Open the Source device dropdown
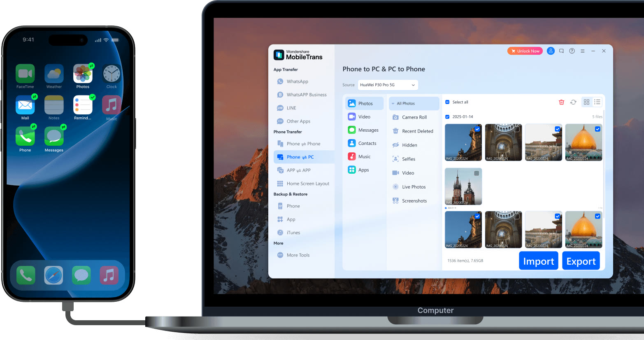Screen dimensions: 644x340 coord(388,85)
